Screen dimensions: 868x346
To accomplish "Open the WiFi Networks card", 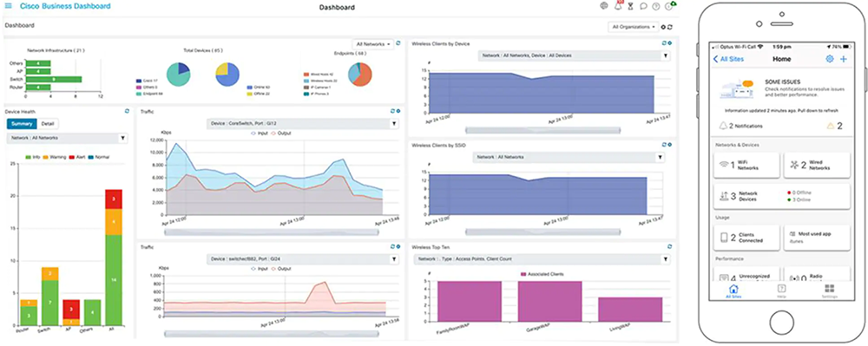I will pyautogui.click(x=746, y=166).
